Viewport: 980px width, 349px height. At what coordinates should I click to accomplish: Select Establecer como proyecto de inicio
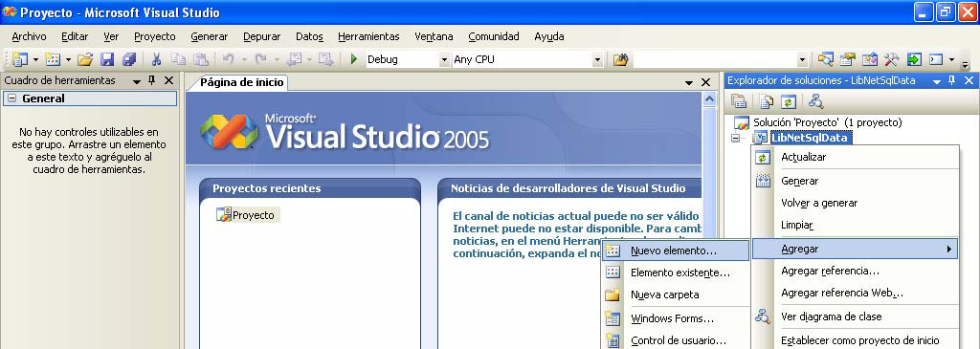coord(855,340)
